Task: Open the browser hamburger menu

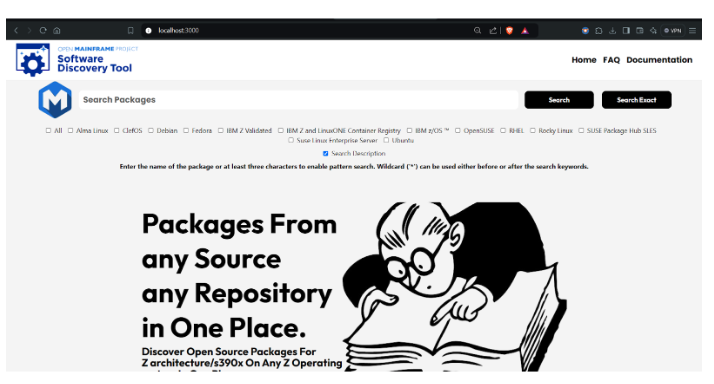Action: (692, 31)
